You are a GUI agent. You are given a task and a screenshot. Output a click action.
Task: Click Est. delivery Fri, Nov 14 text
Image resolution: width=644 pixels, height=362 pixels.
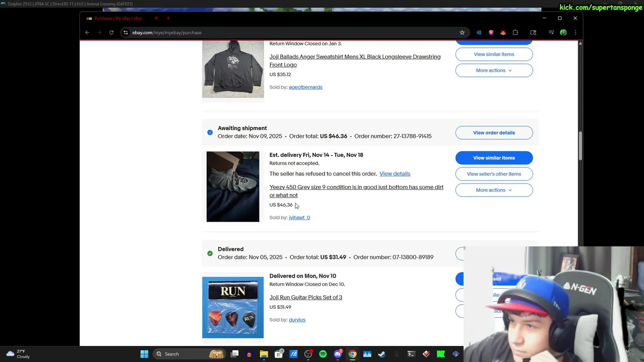click(x=316, y=155)
